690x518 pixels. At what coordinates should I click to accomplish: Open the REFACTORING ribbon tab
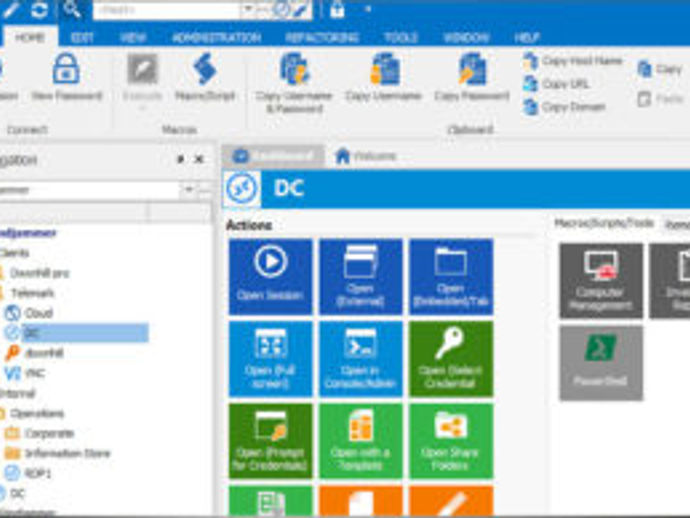tap(322, 37)
